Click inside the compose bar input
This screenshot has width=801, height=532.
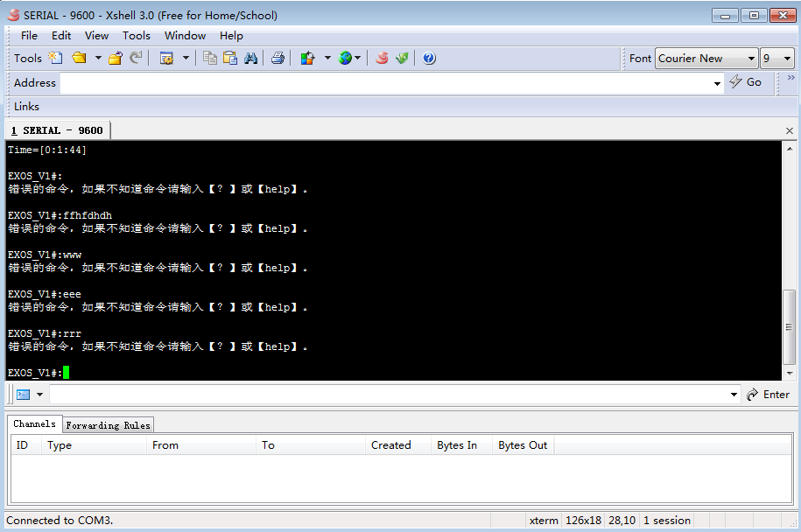coord(390,395)
